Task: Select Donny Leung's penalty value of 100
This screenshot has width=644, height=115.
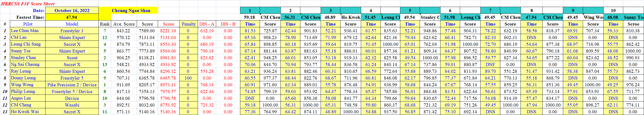Action: [x=188, y=78]
